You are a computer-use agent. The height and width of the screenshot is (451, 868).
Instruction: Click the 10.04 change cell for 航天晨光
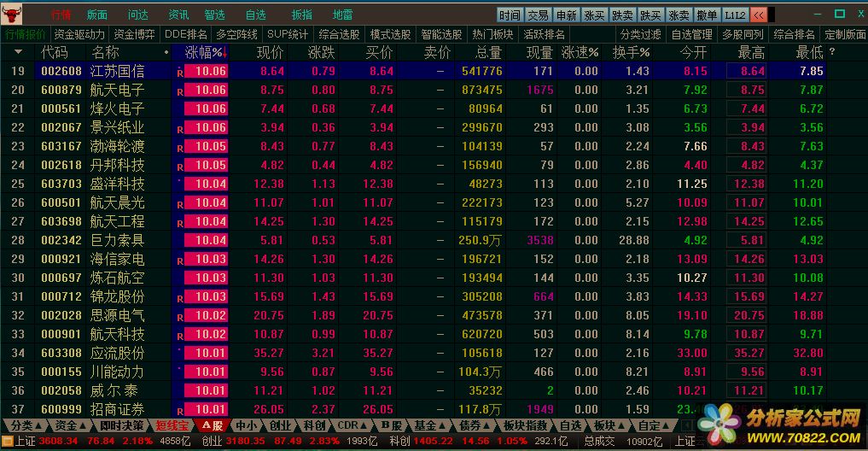(206, 202)
